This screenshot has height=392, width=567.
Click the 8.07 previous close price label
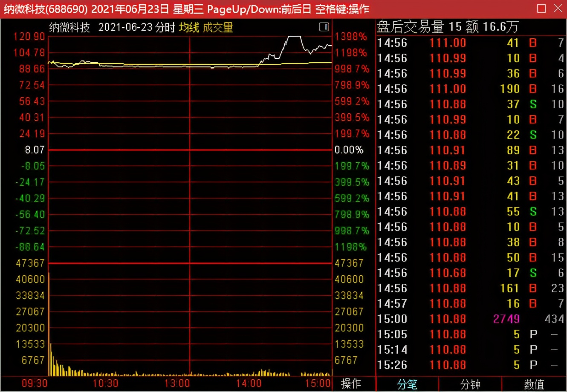coord(35,150)
